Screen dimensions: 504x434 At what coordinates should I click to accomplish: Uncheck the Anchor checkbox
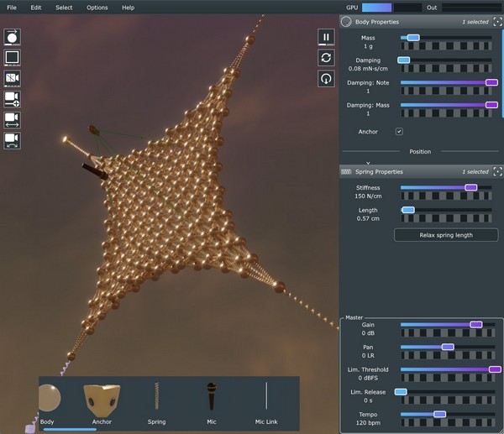click(x=399, y=132)
